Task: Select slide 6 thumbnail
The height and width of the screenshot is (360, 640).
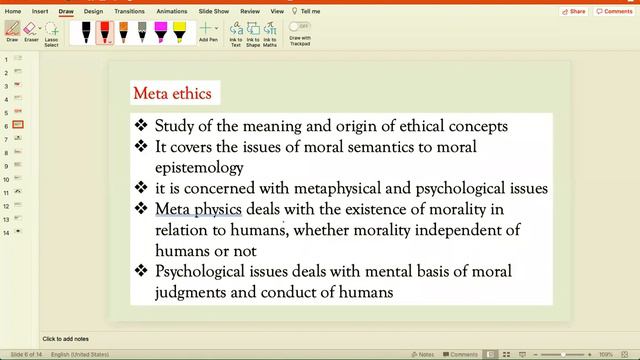Action: pos(18,124)
